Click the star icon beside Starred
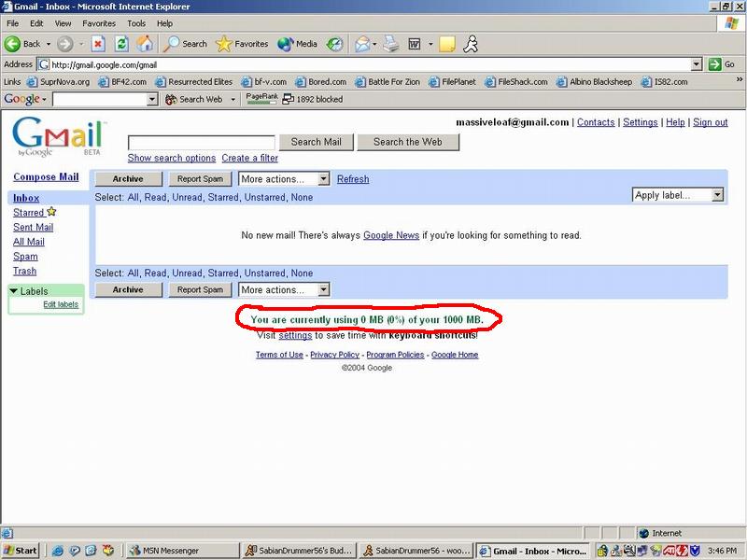The image size is (747, 560). click(x=51, y=212)
